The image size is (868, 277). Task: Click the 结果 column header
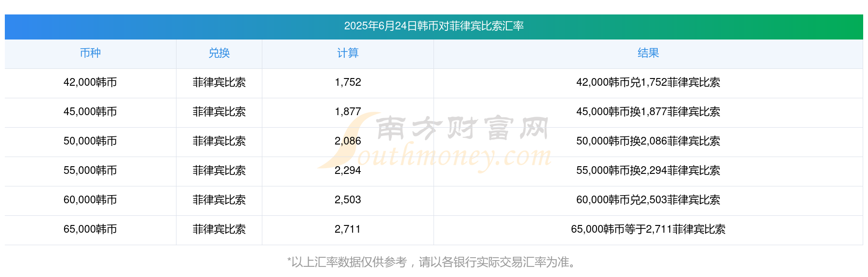648,53
